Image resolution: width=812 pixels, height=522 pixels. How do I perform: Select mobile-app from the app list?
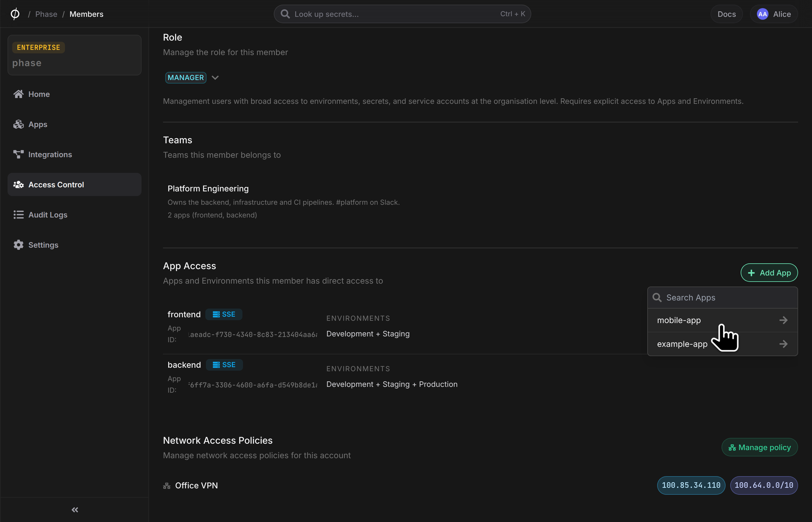pos(722,320)
